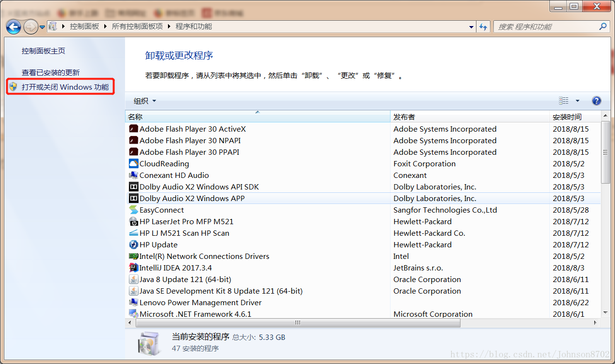Click the CloudReading program icon

tap(134, 163)
